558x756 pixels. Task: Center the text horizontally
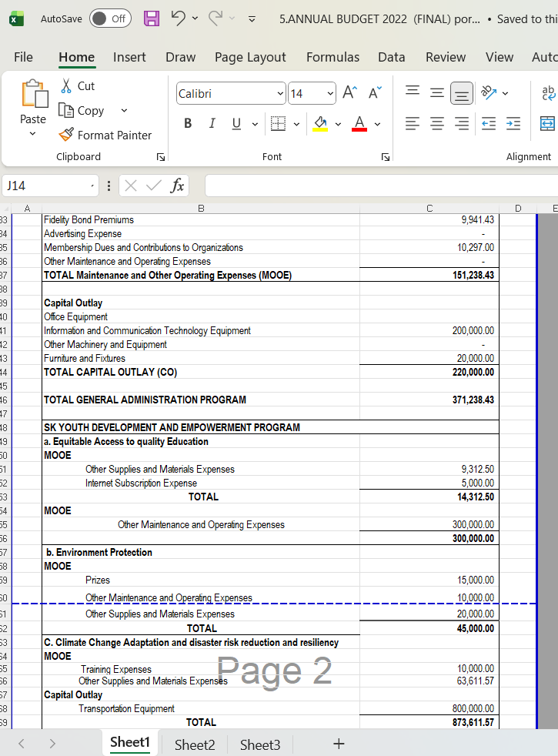coord(437,123)
